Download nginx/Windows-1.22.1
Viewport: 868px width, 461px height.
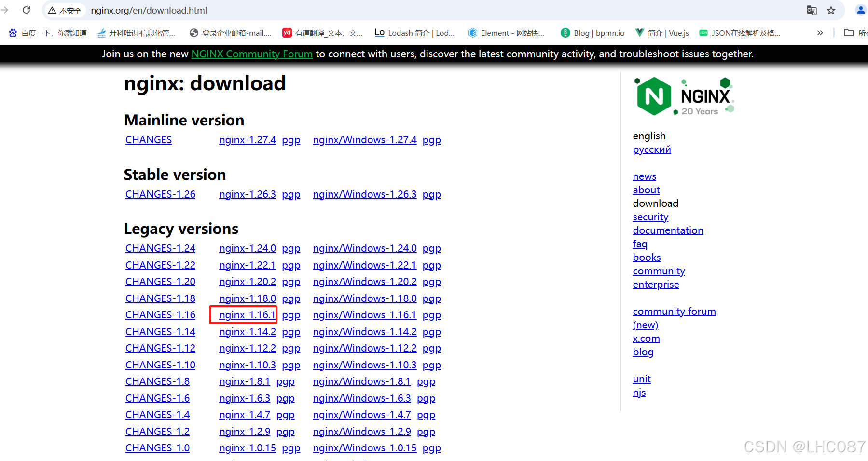pyautogui.click(x=365, y=265)
